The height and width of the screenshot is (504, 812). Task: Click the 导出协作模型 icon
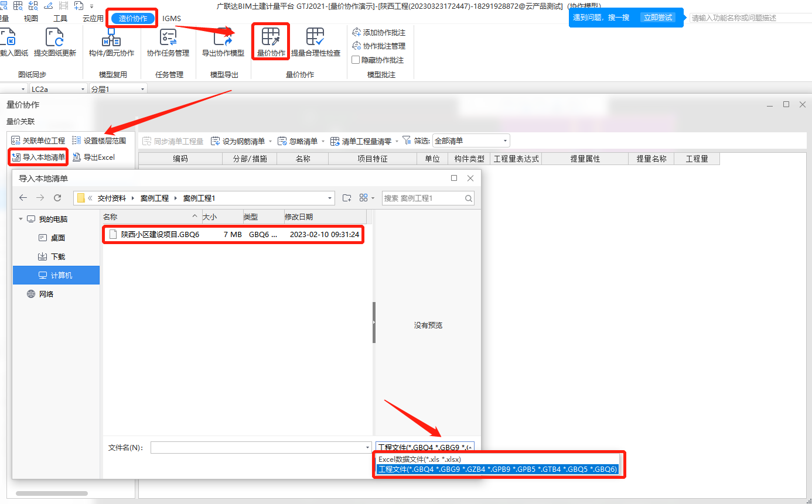223,37
